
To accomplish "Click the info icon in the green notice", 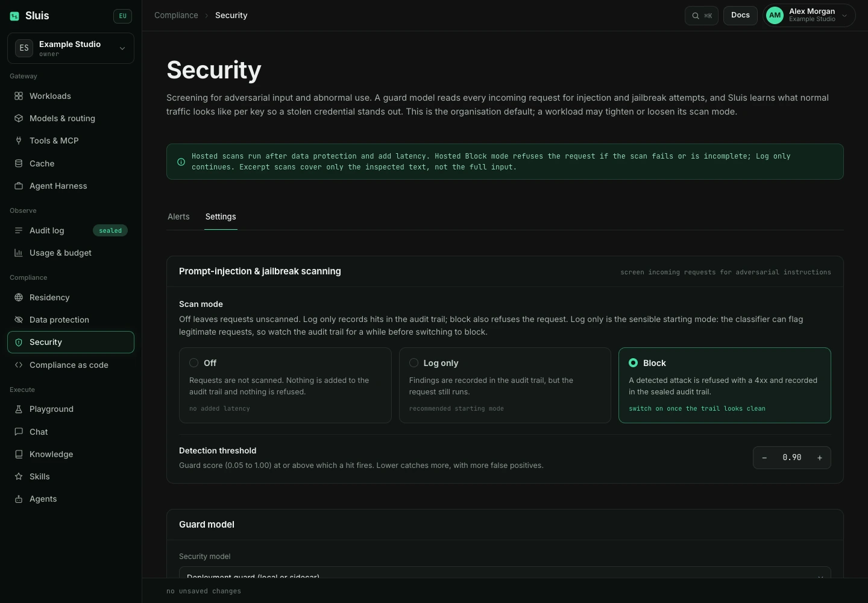I will point(181,162).
